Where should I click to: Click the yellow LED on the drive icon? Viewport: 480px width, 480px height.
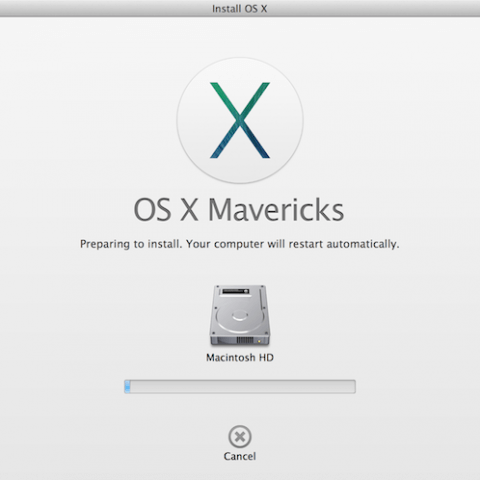tap(259, 341)
